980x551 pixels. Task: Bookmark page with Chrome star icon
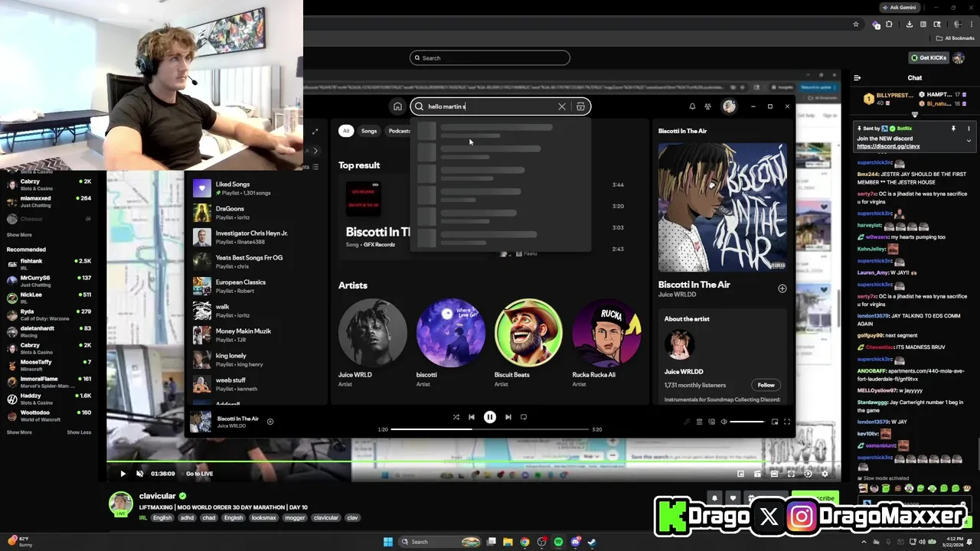click(x=856, y=24)
